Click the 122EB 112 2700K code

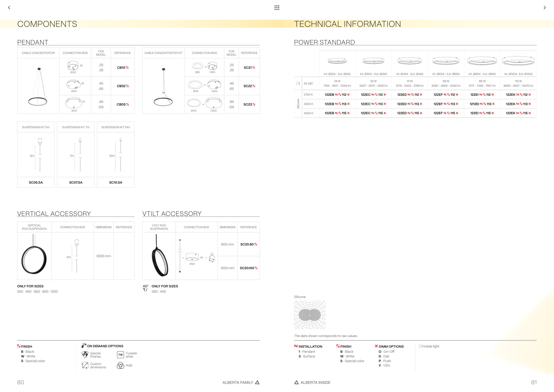337,95
